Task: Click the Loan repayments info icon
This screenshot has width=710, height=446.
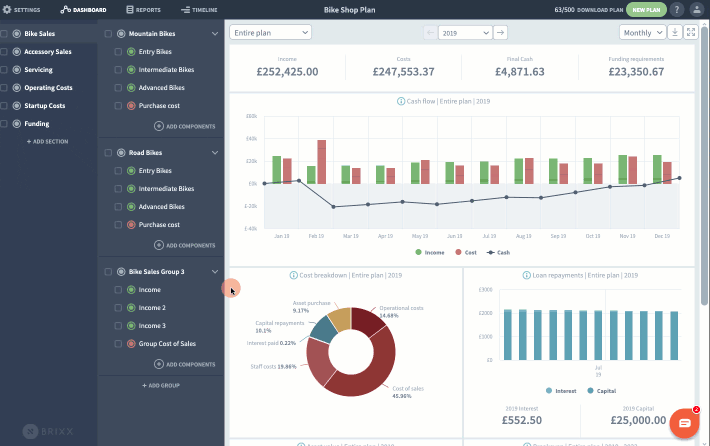Action: (527, 275)
